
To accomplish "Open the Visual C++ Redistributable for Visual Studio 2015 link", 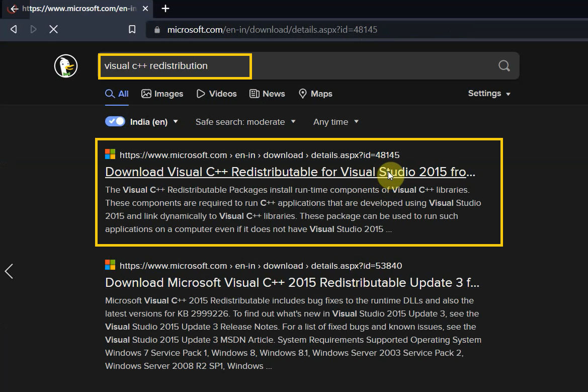I will click(251, 172).
